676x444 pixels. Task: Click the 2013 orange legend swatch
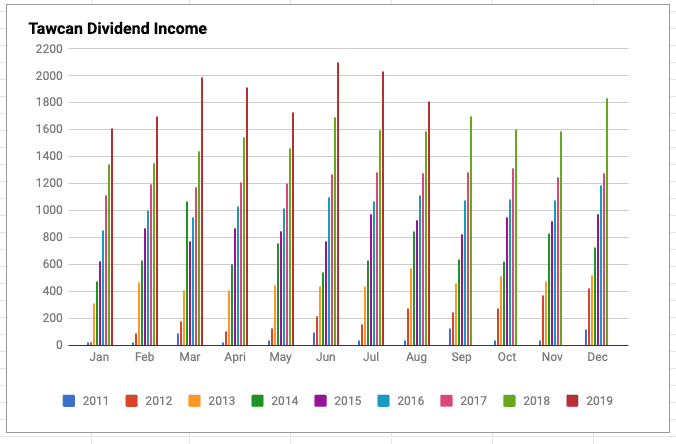tap(194, 401)
